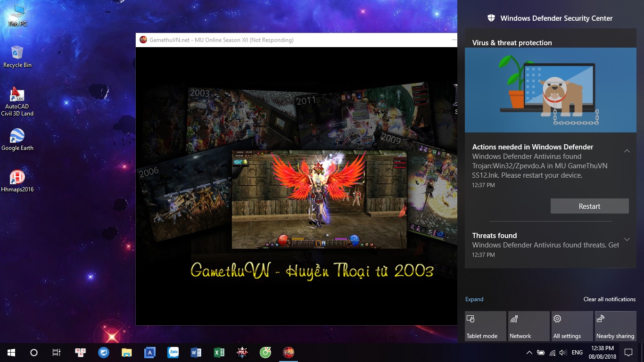The image size is (644, 362).
Task: Toggle Tablet mode quick action
Action: click(486, 326)
